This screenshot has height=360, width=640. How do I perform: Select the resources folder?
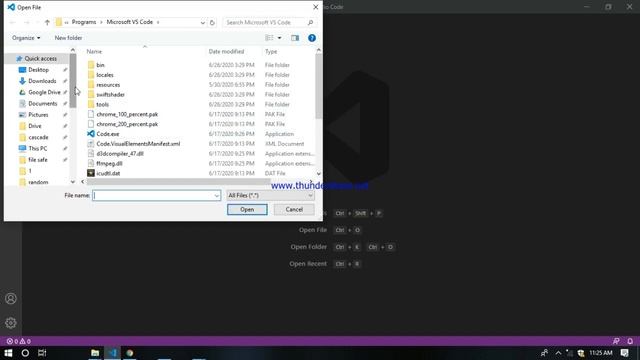108,85
